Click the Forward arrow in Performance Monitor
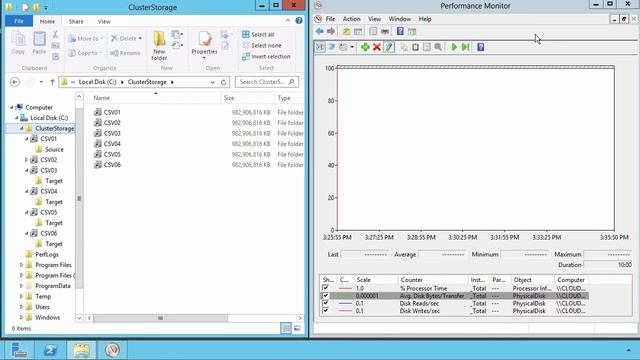 (x=331, y=31)
